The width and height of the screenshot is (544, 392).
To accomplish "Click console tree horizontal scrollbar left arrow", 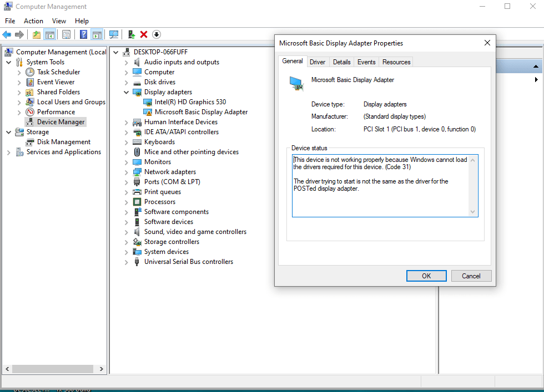I will pos(7,369).
